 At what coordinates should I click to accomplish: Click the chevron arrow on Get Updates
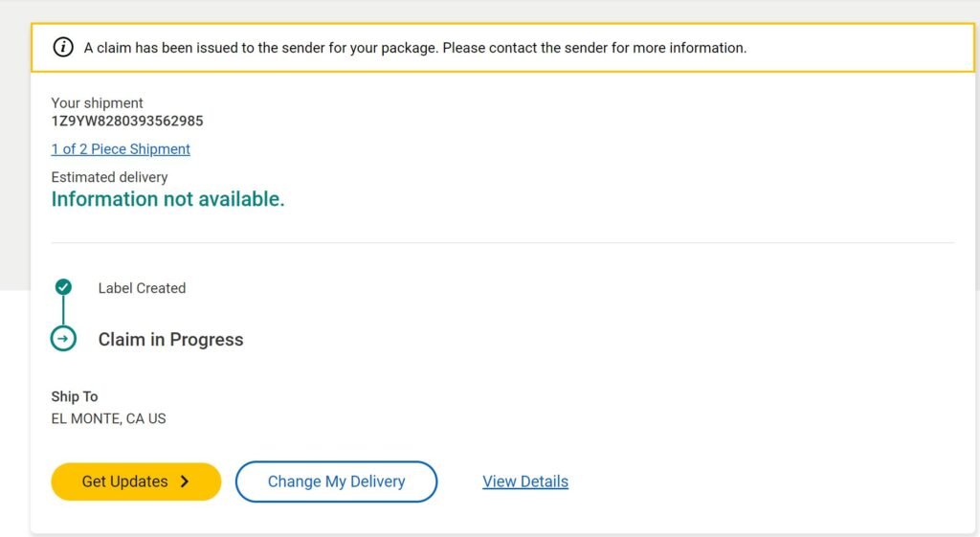pos(186,481)
